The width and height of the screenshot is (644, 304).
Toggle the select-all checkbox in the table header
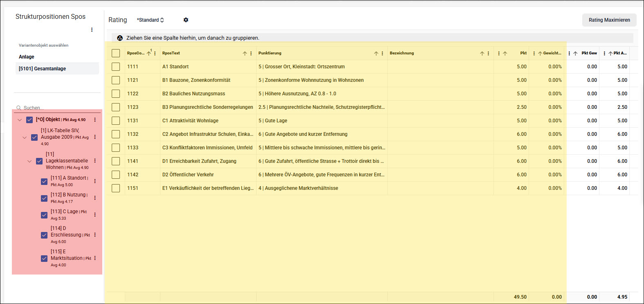coord(116,53)
